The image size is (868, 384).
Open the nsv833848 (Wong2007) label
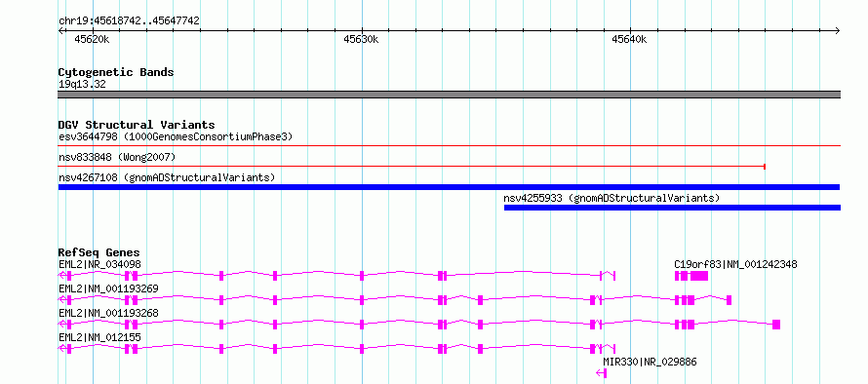[117, 157]
